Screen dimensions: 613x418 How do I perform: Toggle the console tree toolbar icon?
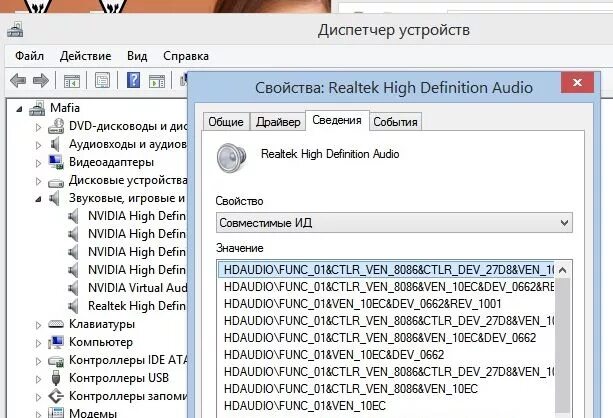(72, 81)
